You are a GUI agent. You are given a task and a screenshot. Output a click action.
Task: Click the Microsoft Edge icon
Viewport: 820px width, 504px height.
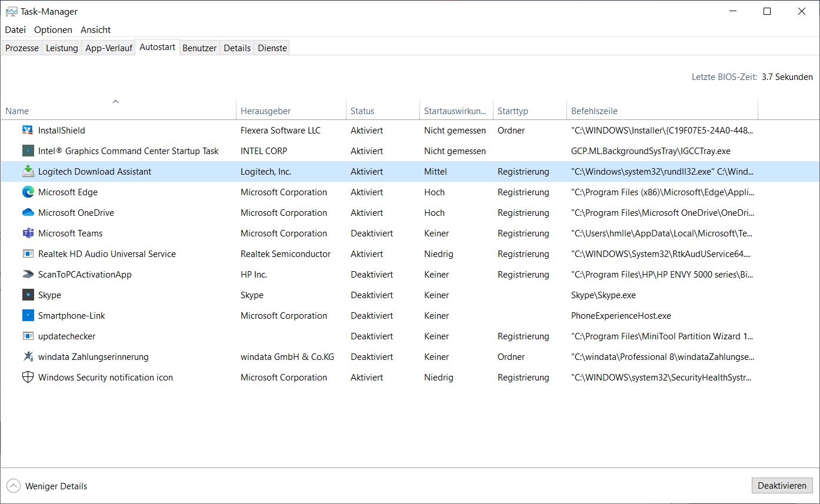click(28, 192)
